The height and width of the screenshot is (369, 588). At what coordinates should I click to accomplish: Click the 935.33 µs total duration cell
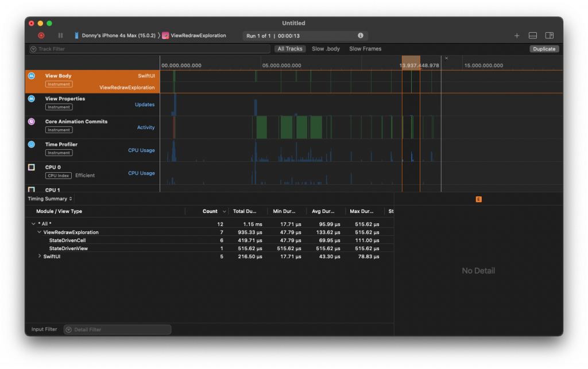tap(250, 232)
